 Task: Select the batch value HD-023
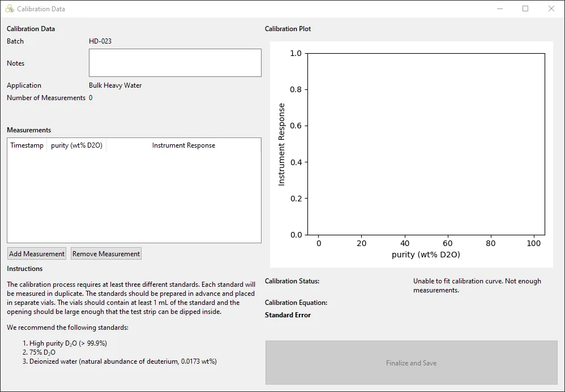point(100,41)
